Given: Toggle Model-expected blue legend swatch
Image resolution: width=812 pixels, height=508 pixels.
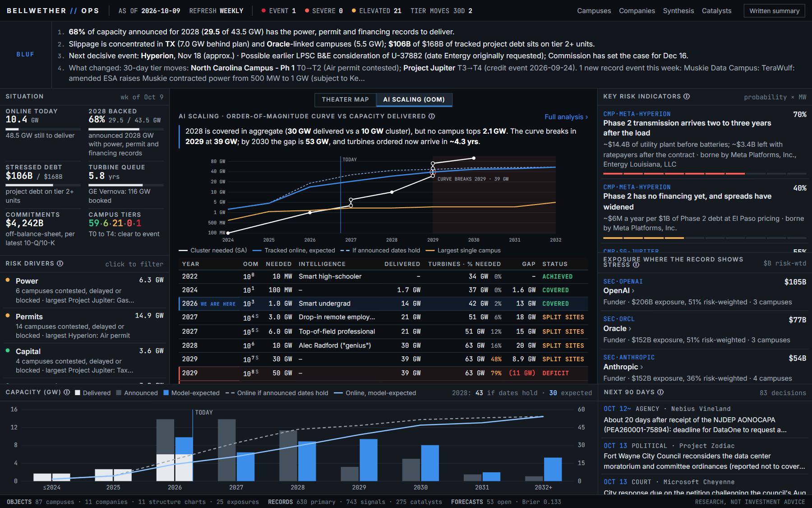Looking at the screenshot, I should click(x=166, y=393).
